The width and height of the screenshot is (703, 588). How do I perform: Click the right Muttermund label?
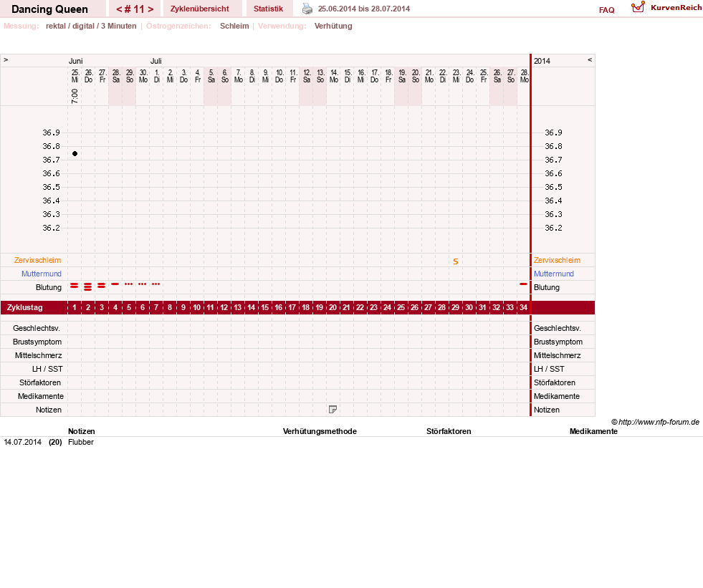click(x=554, y=274)
